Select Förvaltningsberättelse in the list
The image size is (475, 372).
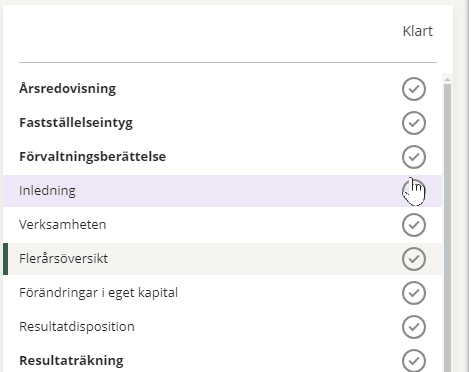(x=93, y=157)
